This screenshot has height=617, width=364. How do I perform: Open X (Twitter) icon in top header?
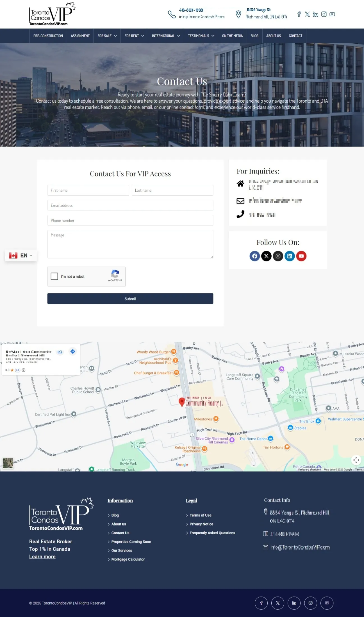pos(307,14)
